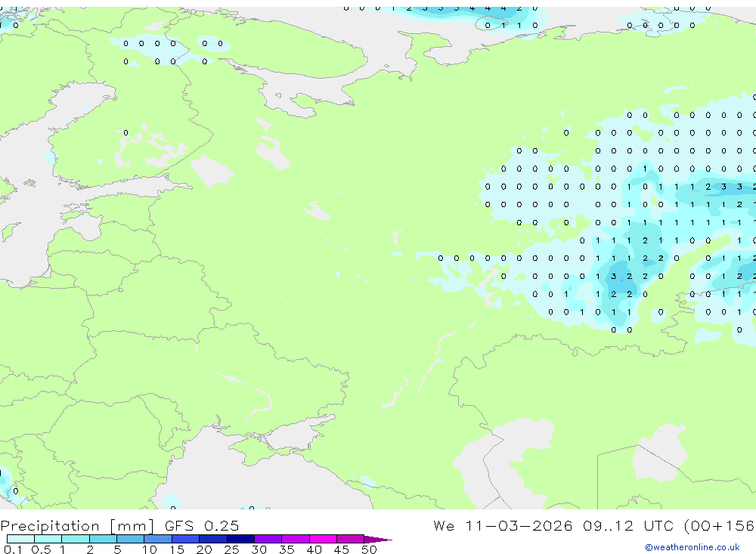Select the legend scale label '45'
756x554 pixels.
click(x=342, y=549)
